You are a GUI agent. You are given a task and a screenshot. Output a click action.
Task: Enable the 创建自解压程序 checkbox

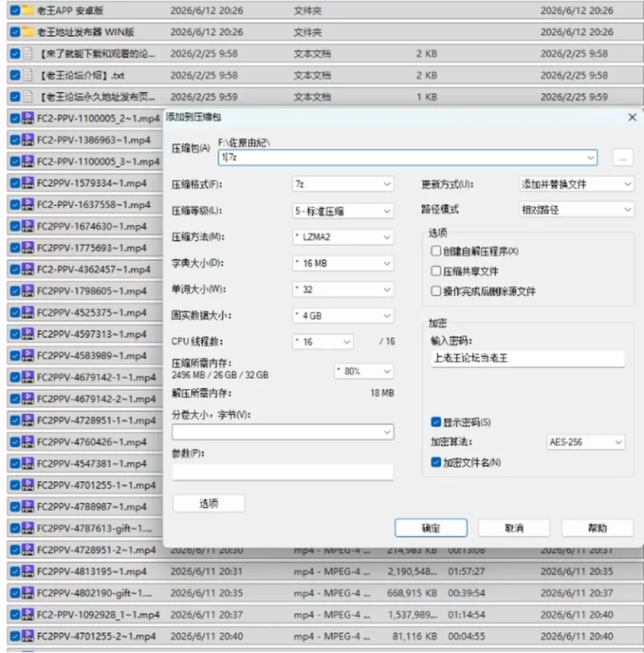point(436,251)
